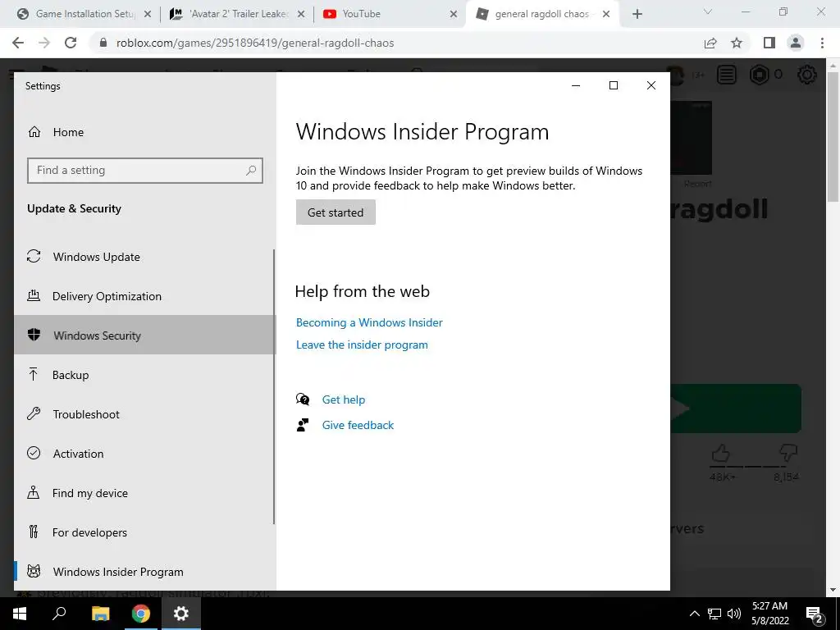Bookmark this page with the star
Viewport: 840px width, 630px height.
[737, 43]
